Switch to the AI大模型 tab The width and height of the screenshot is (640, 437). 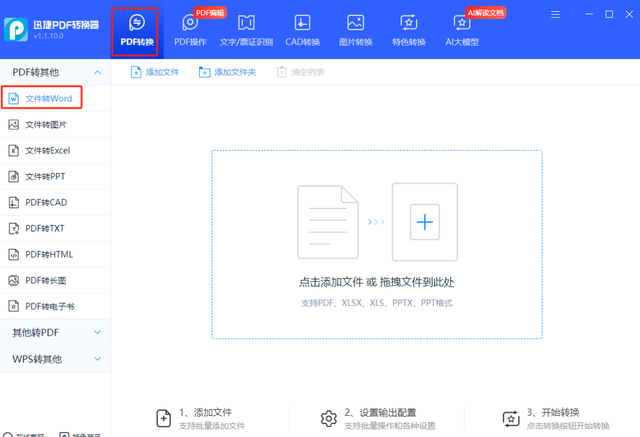pos(462,31)
